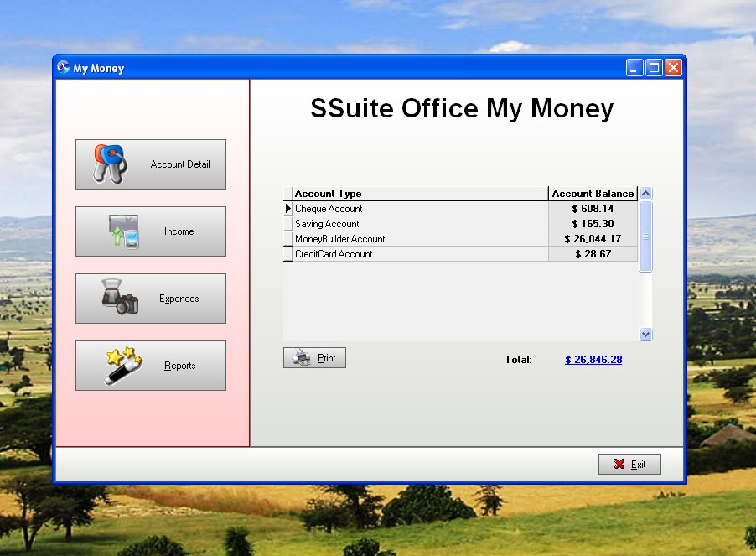
Task: Click the accounts table scrollbar thumb
Action: (x=645, y=236)
